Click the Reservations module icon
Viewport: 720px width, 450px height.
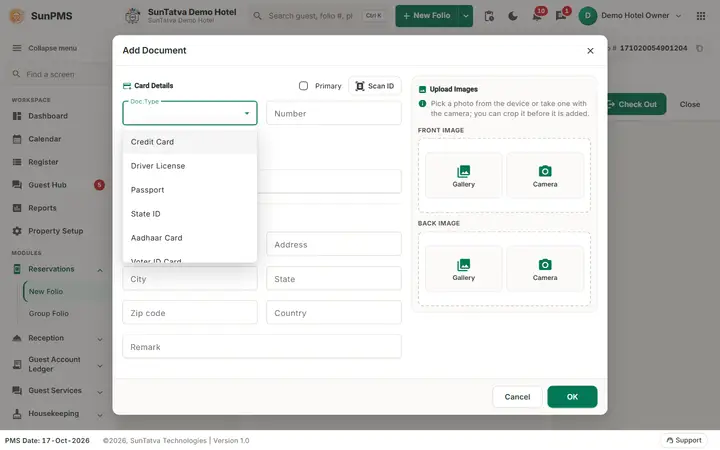(17, 269)
